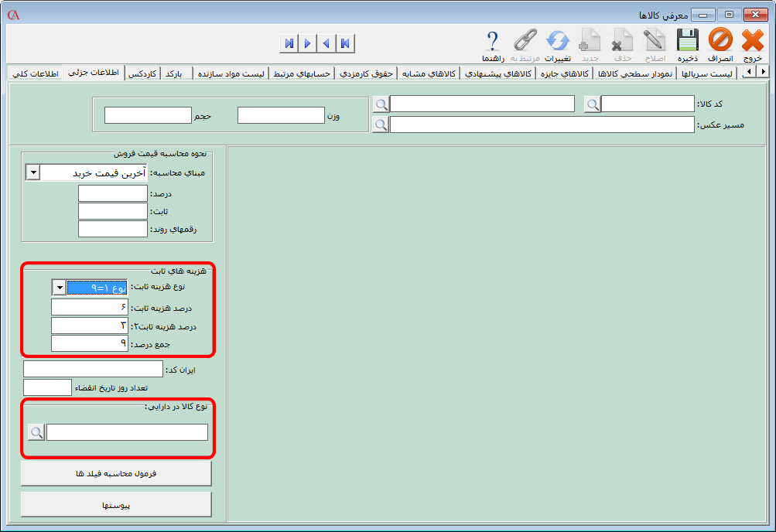Click the تغییرات (Changes) refresh icon
The height and width of the screenshot is (532, 776).
click(557, 45)
